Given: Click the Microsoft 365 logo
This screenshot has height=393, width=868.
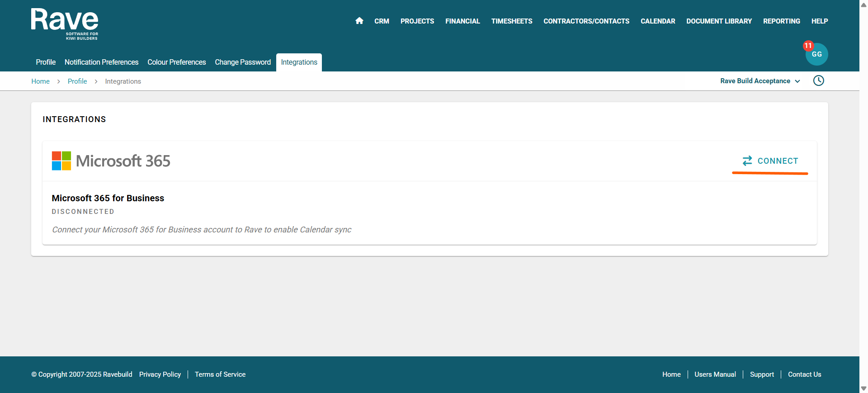Looking at the screenshot, I should click(x=111, y=161).
